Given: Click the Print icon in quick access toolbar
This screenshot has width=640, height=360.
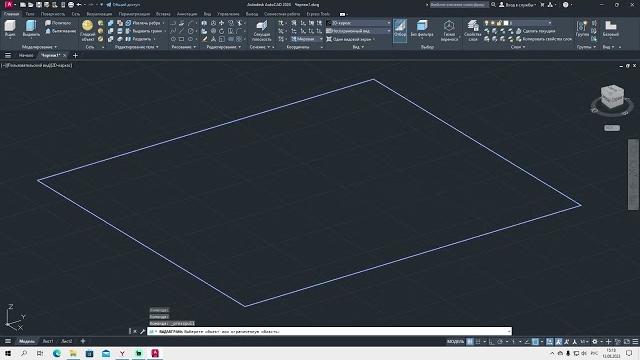Looking at the screenshot, I should [71, 4].
